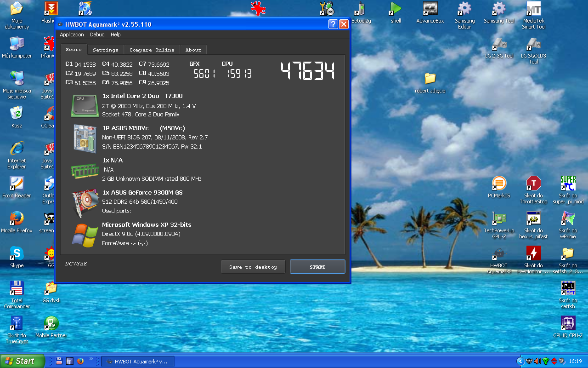
Task: Select the robert zdjęcia folder icon
Action: (430, 82)
